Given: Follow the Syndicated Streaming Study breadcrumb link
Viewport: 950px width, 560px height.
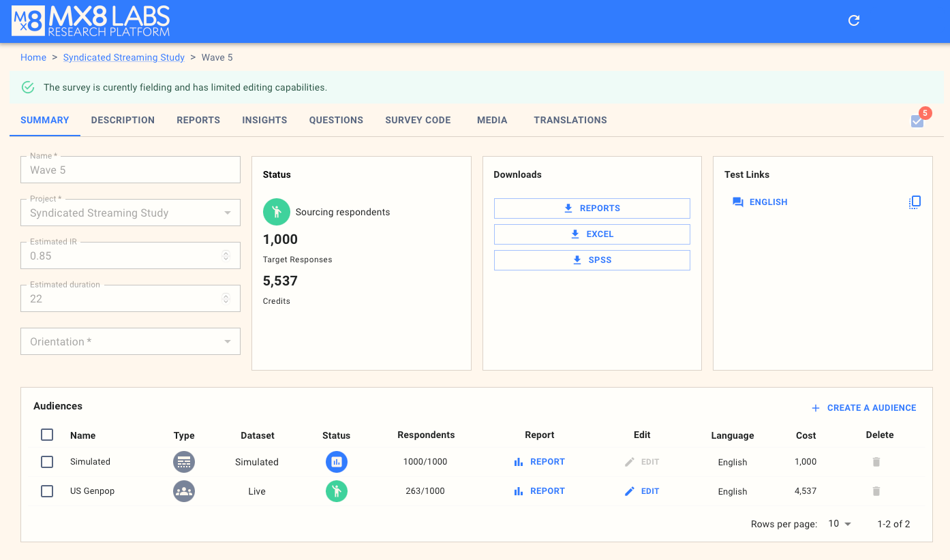Looking at the screenshot, I should tap(123, 57).
